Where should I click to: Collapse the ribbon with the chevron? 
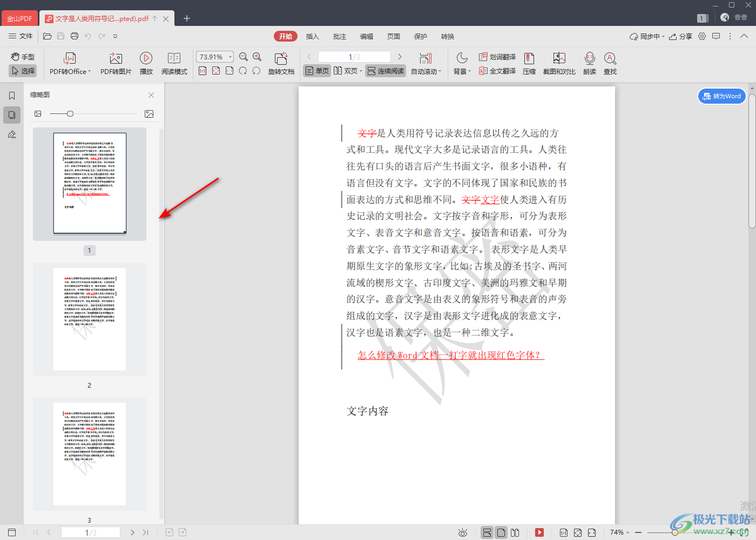tap(744, 36)
